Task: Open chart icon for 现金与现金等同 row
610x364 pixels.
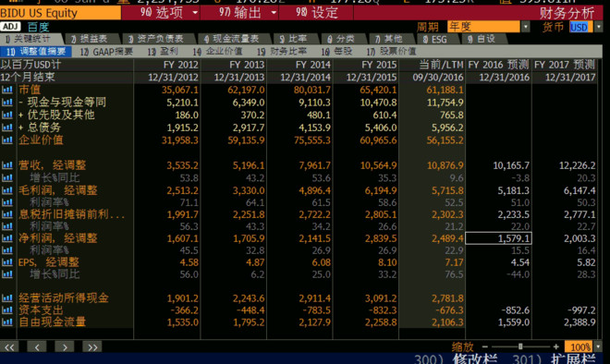Action: pos(7,103)
